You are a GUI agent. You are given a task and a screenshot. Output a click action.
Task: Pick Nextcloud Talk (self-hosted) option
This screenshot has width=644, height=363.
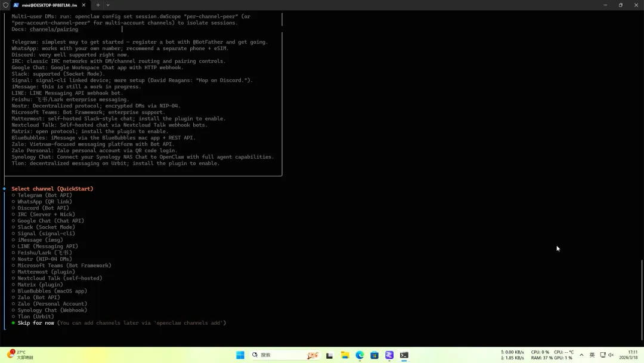point(57,278)
